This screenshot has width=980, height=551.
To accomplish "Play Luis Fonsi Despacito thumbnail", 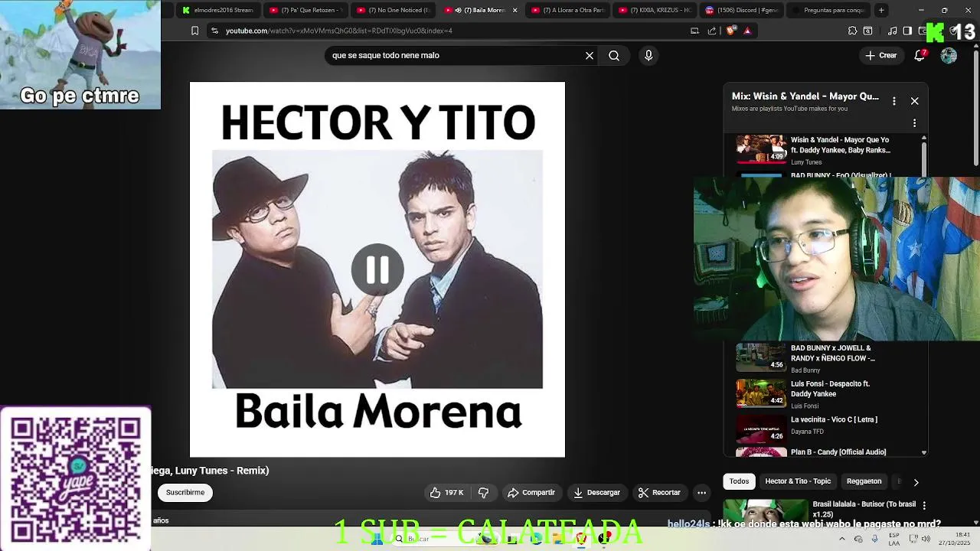I will tap(761, 393).
